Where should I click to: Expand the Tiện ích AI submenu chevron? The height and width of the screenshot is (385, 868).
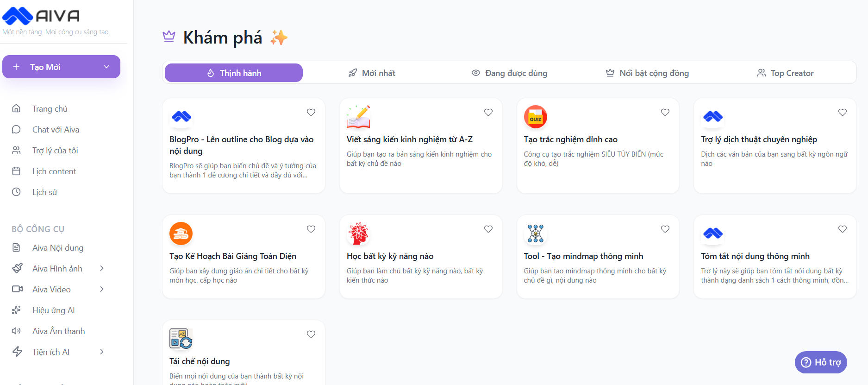point(102,352)
